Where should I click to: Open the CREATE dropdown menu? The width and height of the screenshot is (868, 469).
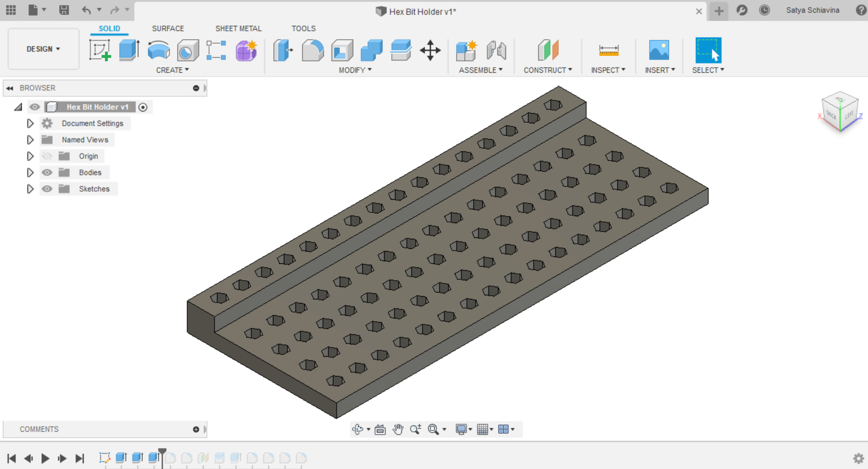coord(172,70)
